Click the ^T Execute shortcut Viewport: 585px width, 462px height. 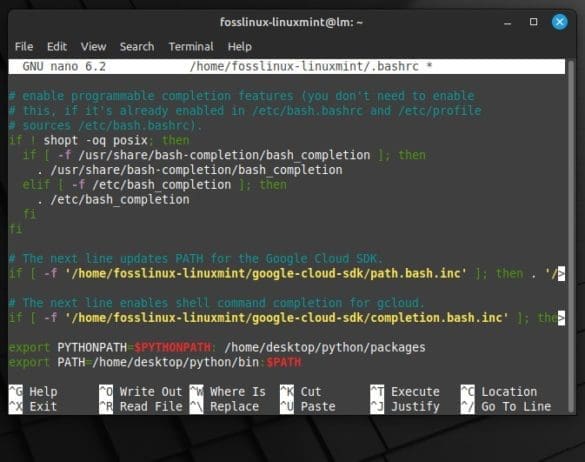click(x=405, y=392)
